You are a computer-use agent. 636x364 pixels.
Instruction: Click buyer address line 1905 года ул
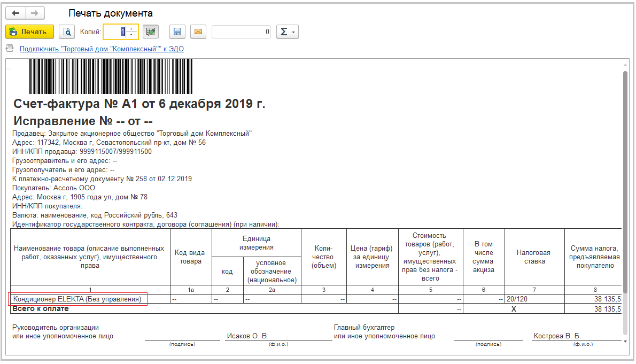tap(80, 197)
